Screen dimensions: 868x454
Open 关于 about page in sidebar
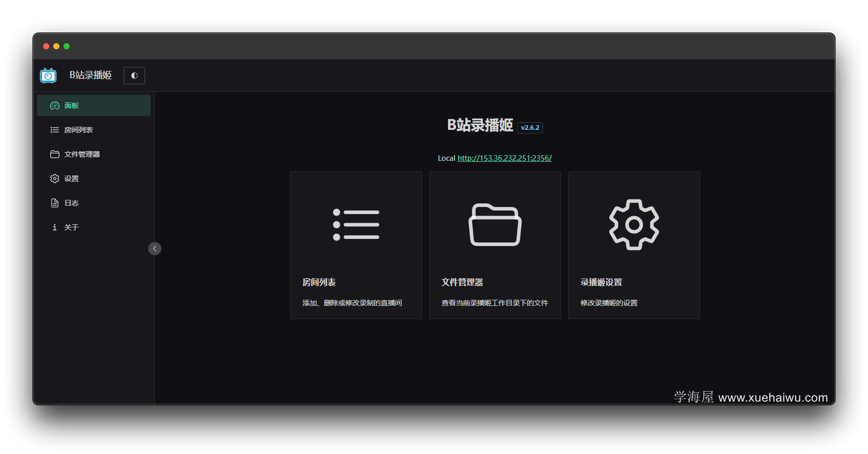click(x=94, y=227)
